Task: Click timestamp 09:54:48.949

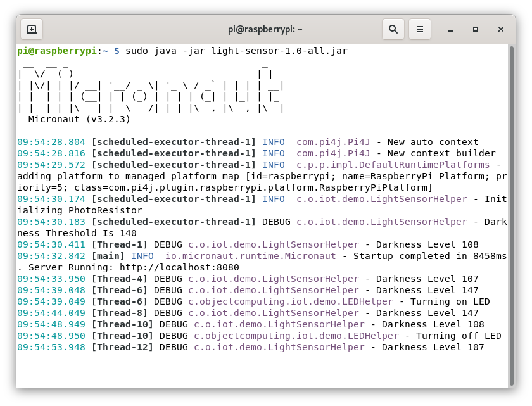Action: click(51, 324)
